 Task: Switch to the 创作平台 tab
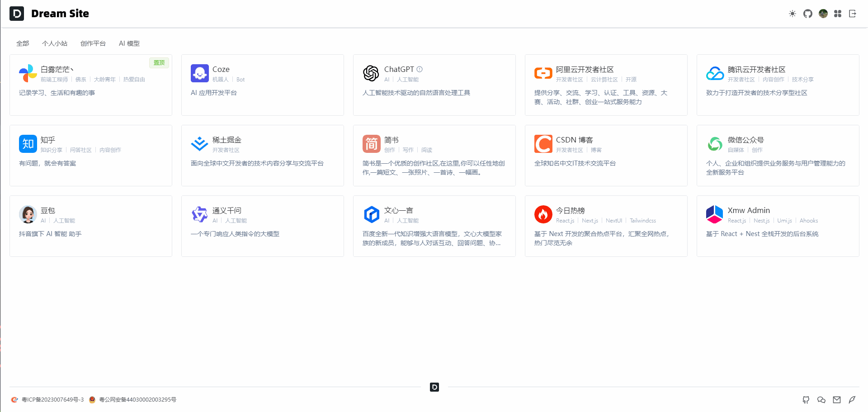coord(93,43)
